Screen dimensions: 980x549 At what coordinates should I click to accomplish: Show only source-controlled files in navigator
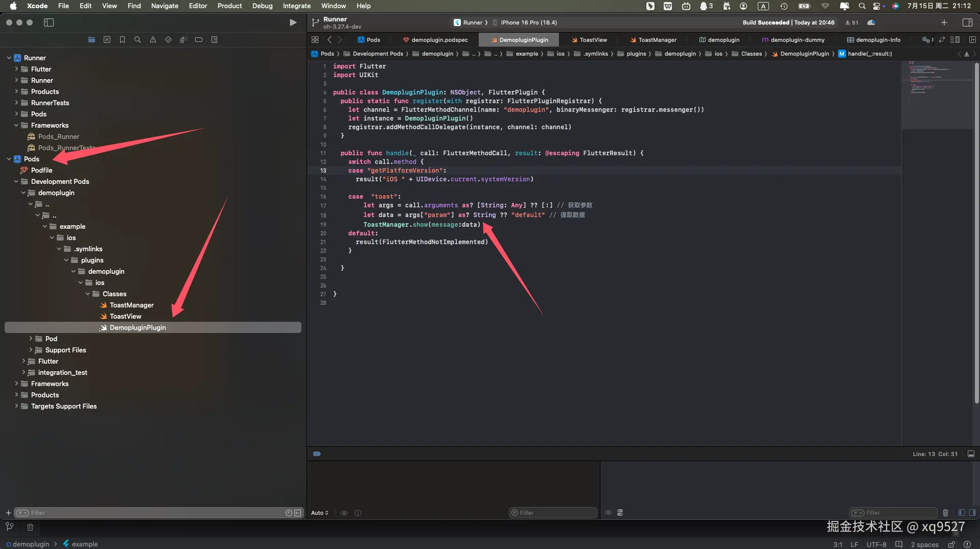click(297, 513)
